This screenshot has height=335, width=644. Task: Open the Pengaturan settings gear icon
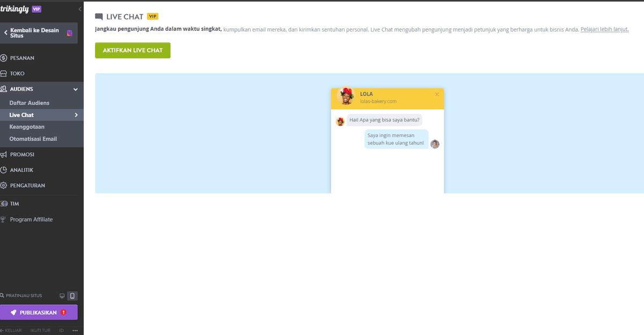click(5, 185)
